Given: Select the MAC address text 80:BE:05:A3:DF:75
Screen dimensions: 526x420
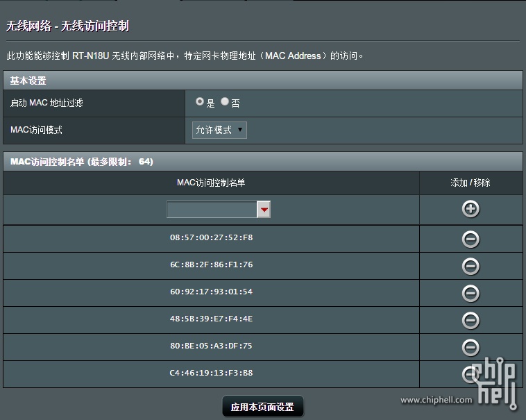Looking at the screenshot, I should (x=212, y=346).
